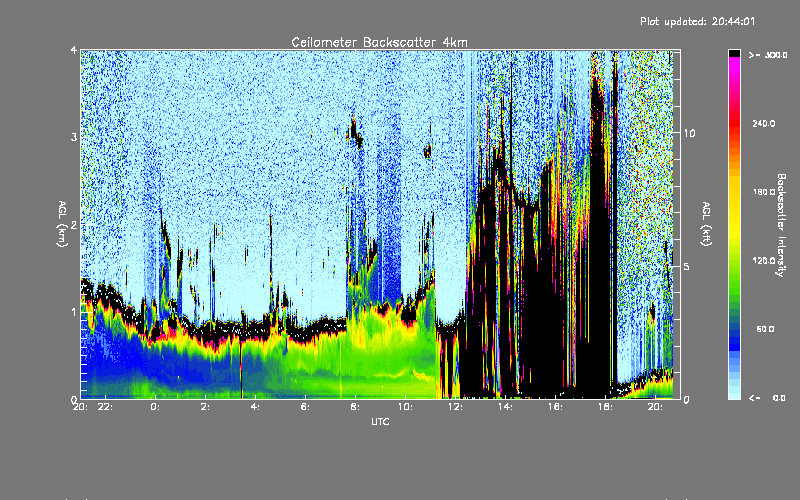
Task: Click the "<= 0.0" colorbar minimum label
Action: 767,398
